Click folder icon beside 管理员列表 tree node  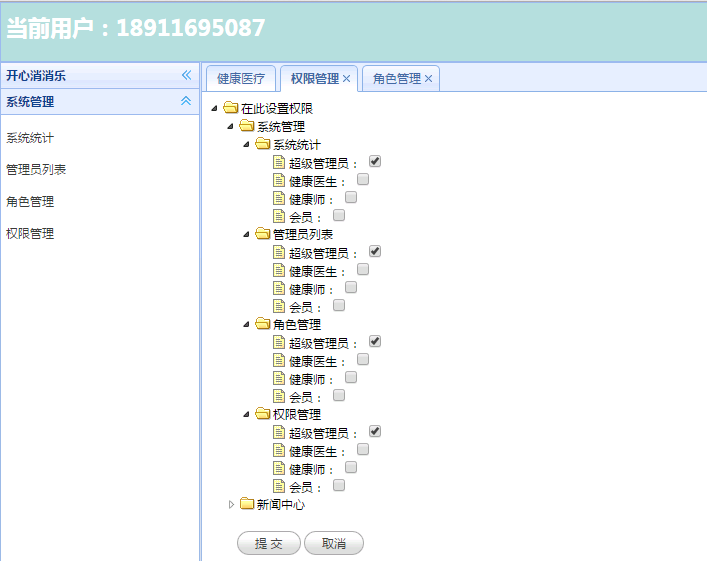pos(262,234)
